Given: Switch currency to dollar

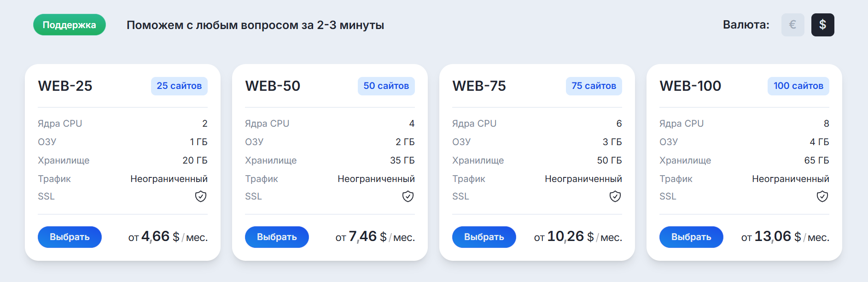Looking at the screenshot, I should click(822, 25).
